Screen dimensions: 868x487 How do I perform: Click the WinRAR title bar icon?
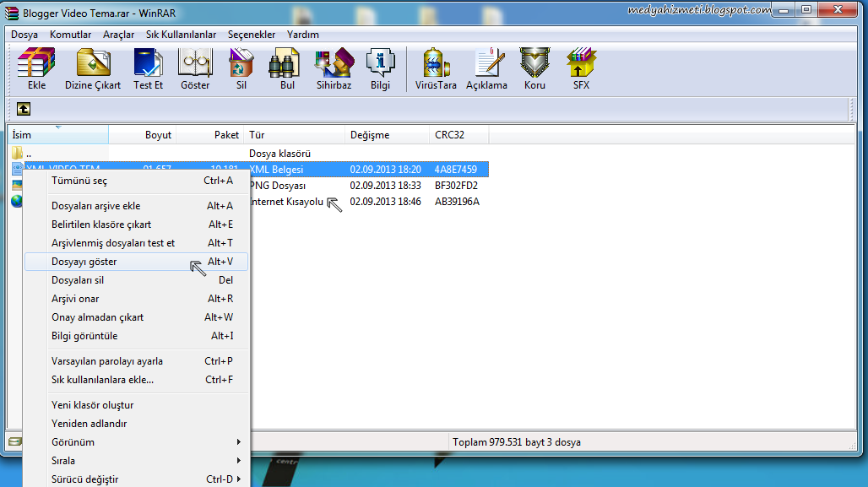11,13
